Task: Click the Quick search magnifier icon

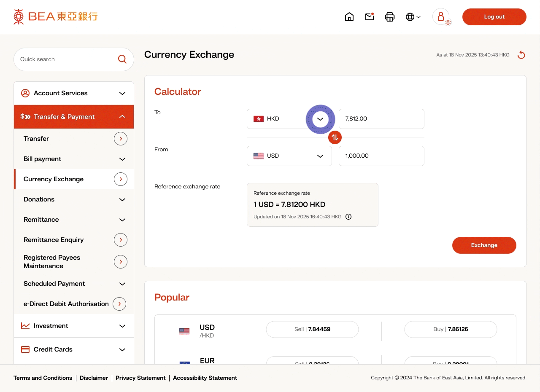Action: click(x=122, y=59)
